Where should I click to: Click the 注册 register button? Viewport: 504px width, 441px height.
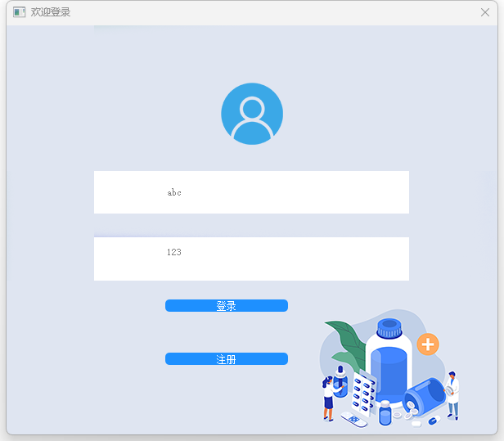[x=227, y=358]
